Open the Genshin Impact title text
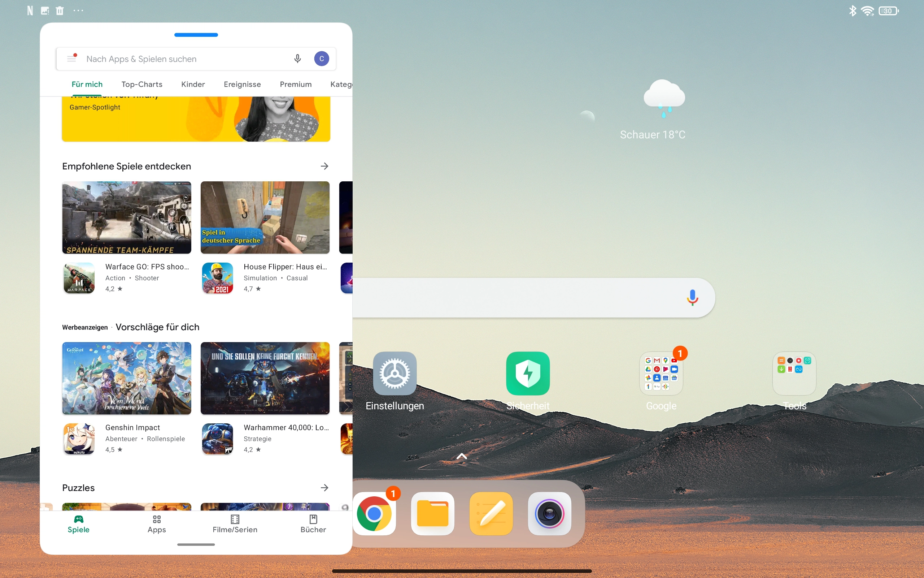The width and height of the screenshot is (924, 578). [x=132, y=427]
